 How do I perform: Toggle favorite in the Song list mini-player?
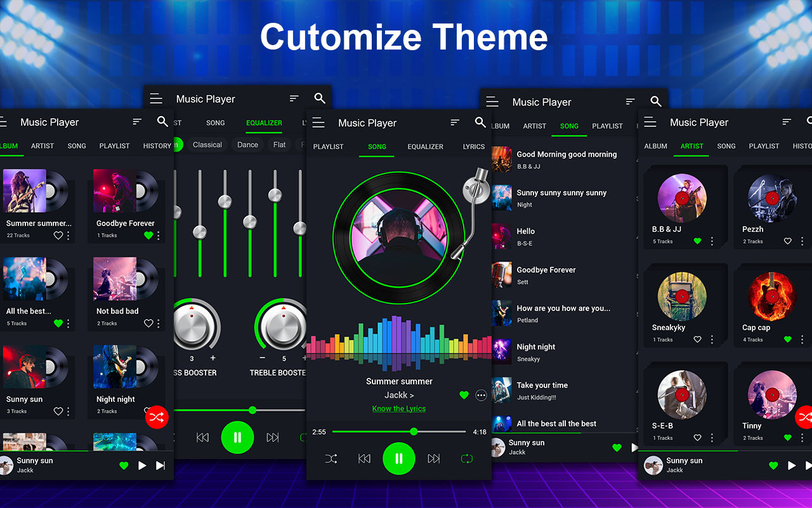click(617, 448)
